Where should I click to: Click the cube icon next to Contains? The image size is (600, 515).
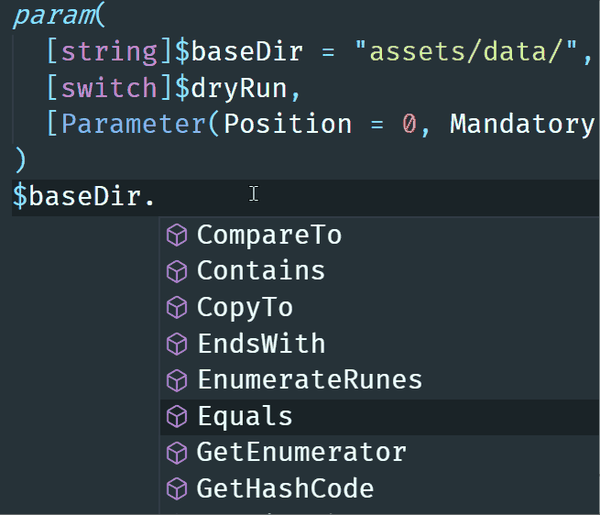point(177,271)
